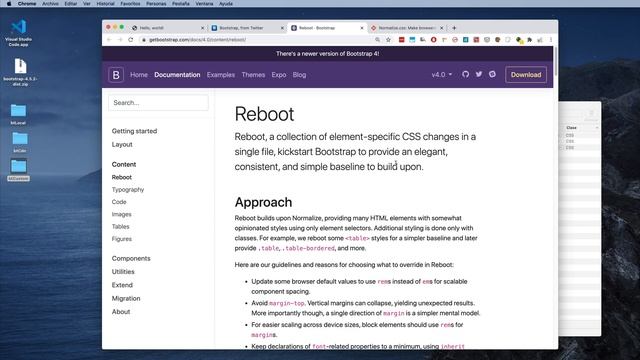Click the page vertical scrollbar thumb
The height and width of the screenshot is (360, 640).
click(556, 61)
